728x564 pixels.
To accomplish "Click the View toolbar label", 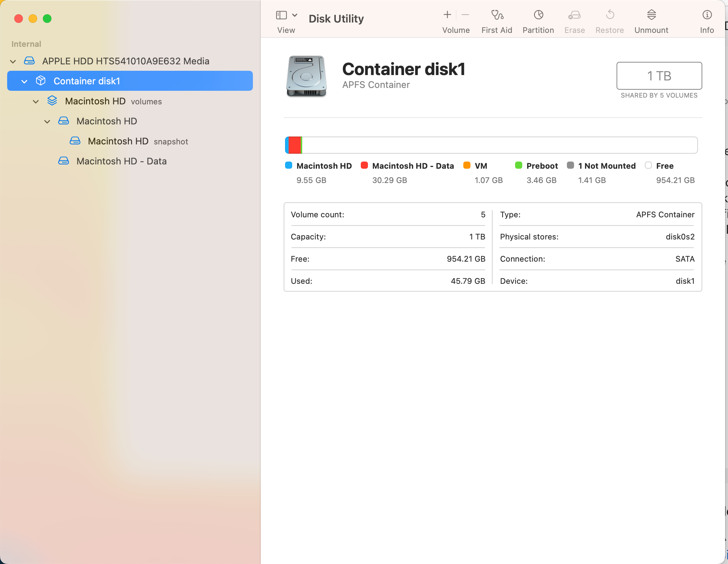I will pyautogui.click(x=286, y=30).
